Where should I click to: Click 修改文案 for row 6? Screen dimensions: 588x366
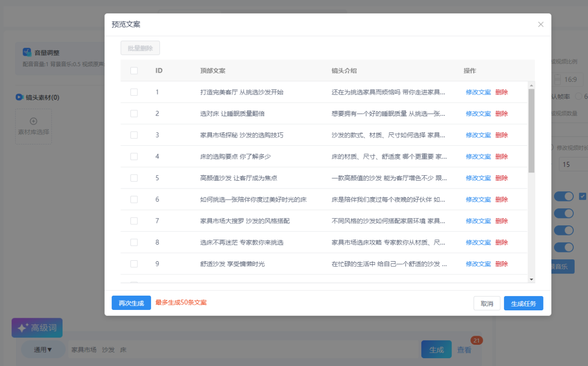[x=478, y=200]
